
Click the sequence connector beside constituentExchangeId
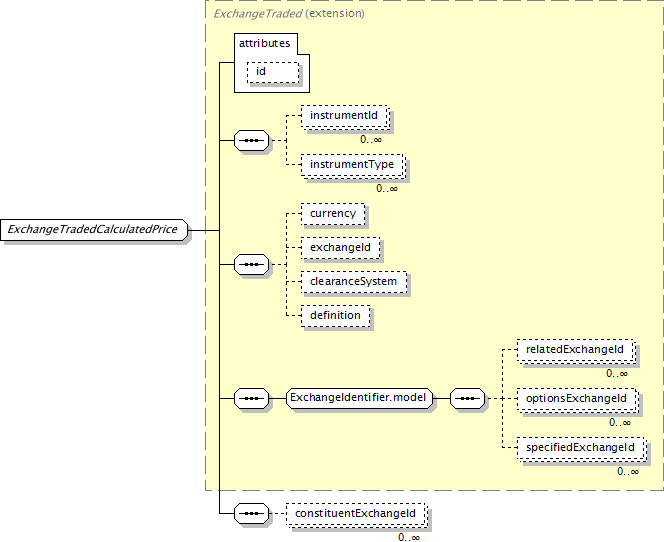click(250, 514)
